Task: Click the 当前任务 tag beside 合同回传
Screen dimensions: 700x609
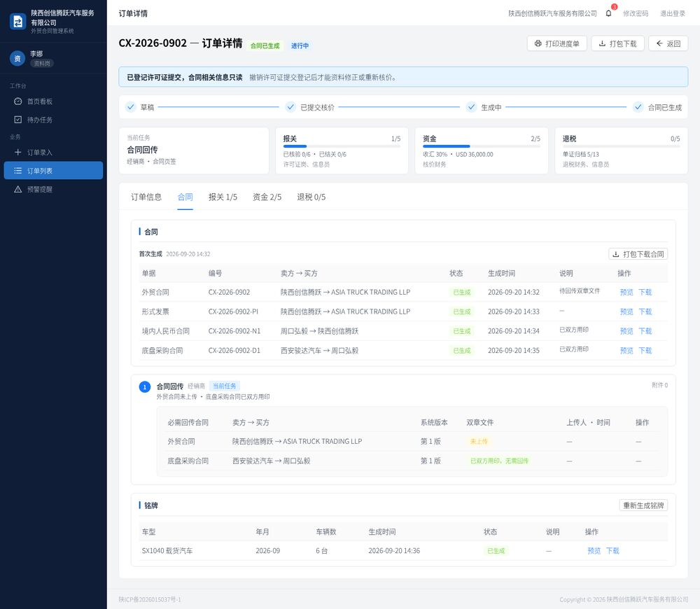Action: 225,386
